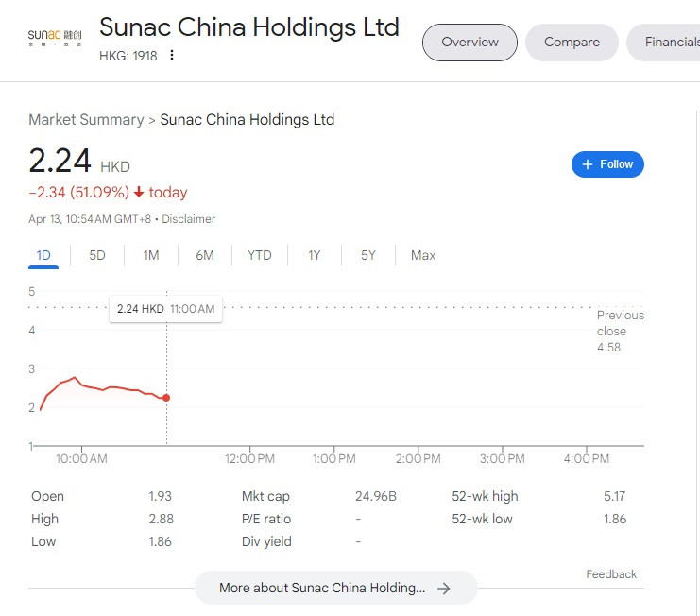Select the Max chart range
Screen dimensions: 700x616
tap(423, 256)
